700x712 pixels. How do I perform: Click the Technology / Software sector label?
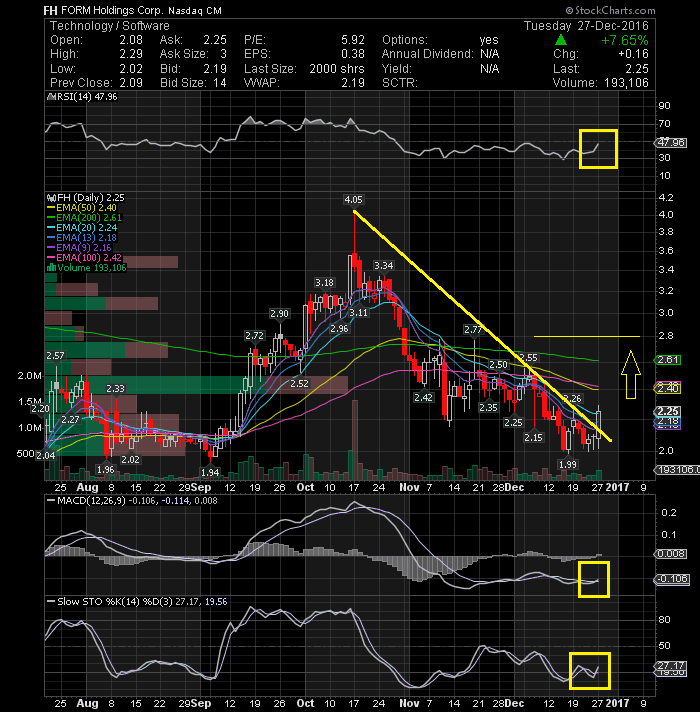[x=109, y=26]
